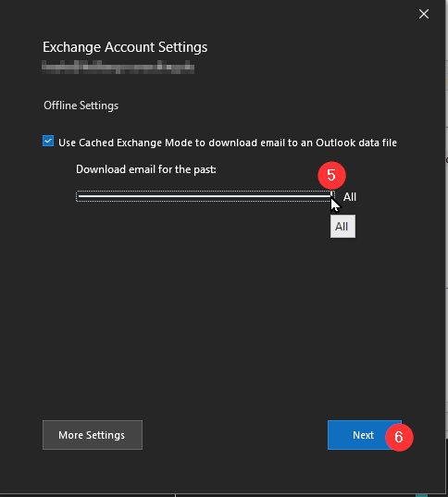This screenshot has height=497, width=448.
Task: Click the Exchange Account Settings title
Action: point(125,47)
